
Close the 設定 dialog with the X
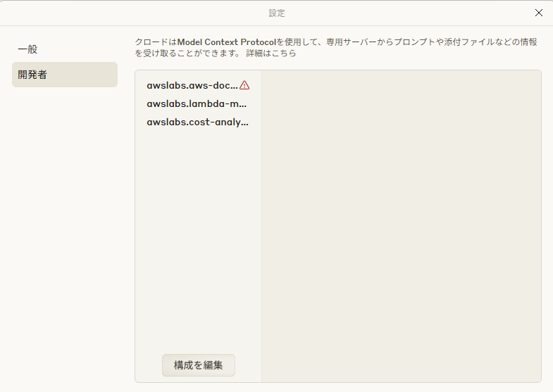[538, 13]
